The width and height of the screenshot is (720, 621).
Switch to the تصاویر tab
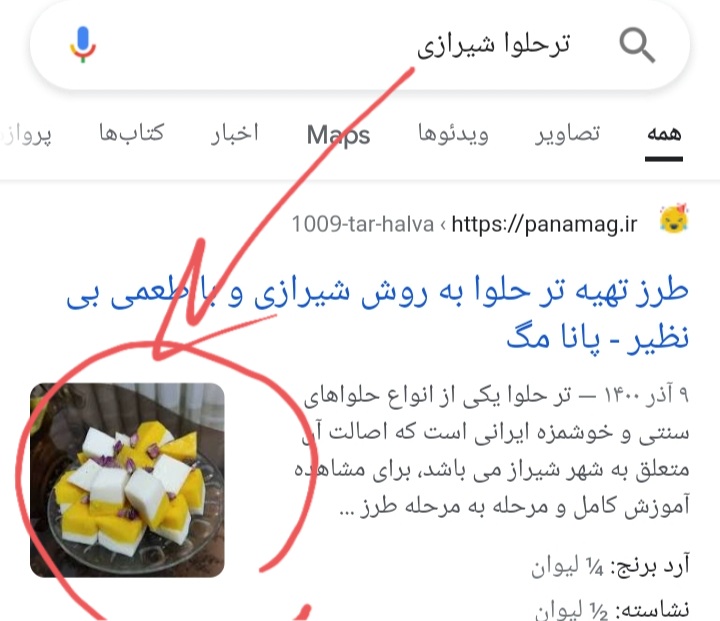click(567, 134)
